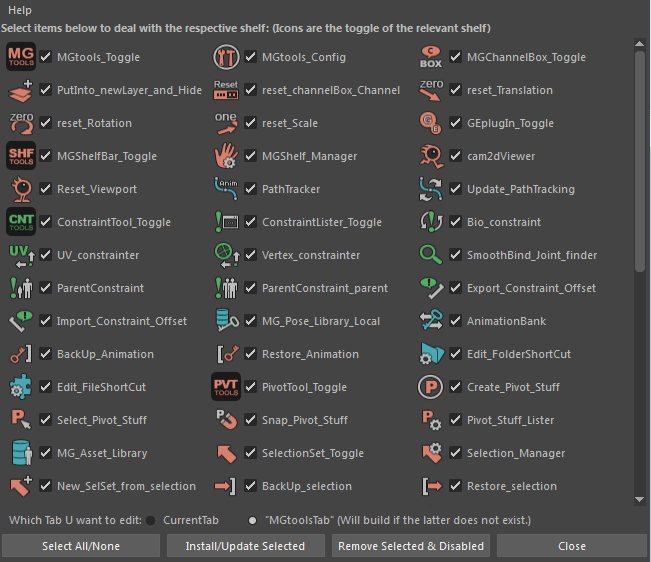Click the MGtools_Toggle shelf icon
The height and width of the screenshot is (562, 651).
(21, 57)
